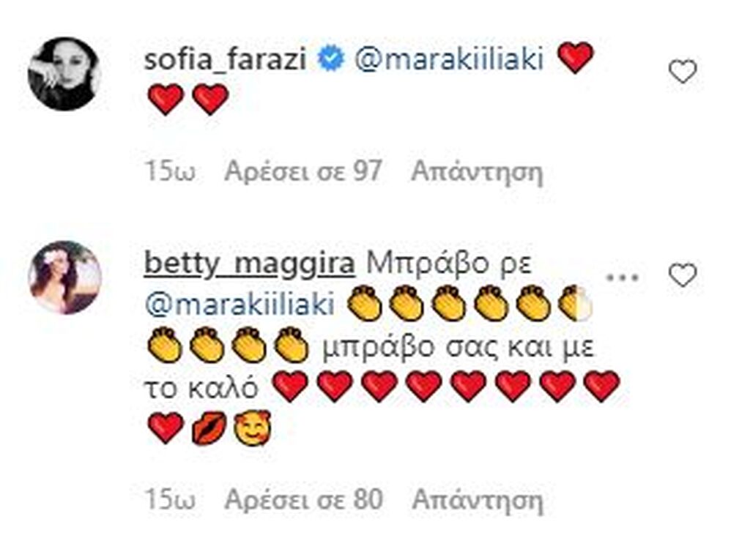This screenshot has width=750, height=560.
Task: Follow the @marakiiliaki mention in betty_maggira's comment
Action: pos(239,305)
